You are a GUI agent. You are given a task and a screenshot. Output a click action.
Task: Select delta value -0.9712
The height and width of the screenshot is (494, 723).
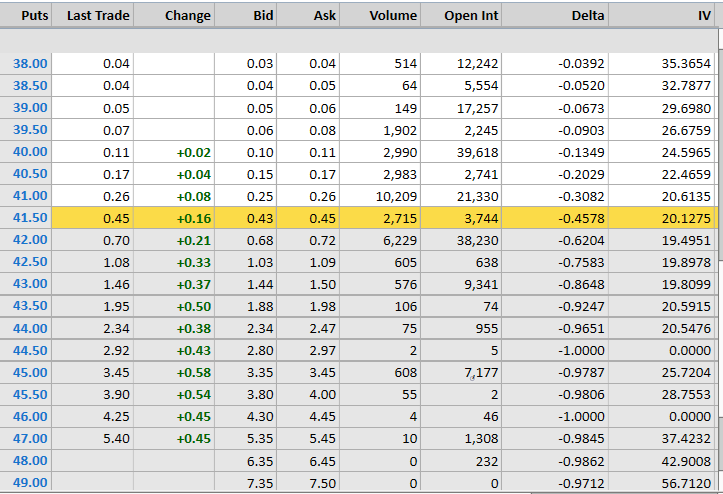tap(581, 483)
